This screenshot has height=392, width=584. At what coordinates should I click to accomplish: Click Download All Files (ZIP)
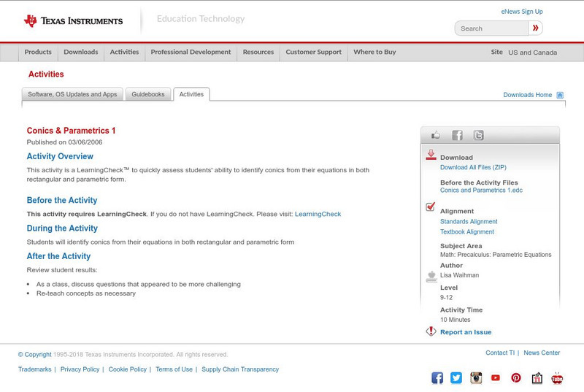tap(473, 167)
